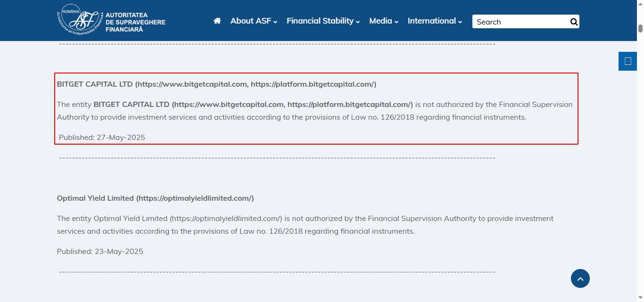644x302 pixels.
Task: Click the scroll-to-top circular arrow button
Action: pos(580,278)
